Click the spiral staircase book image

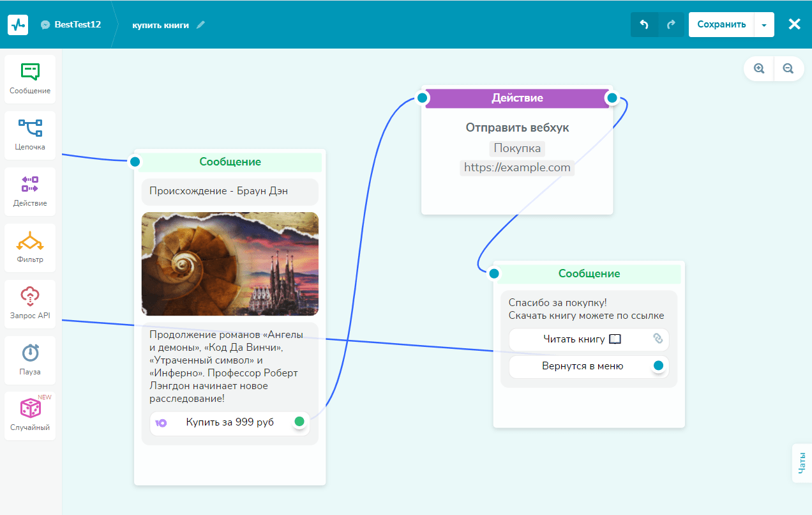click(x=230, y=264)
